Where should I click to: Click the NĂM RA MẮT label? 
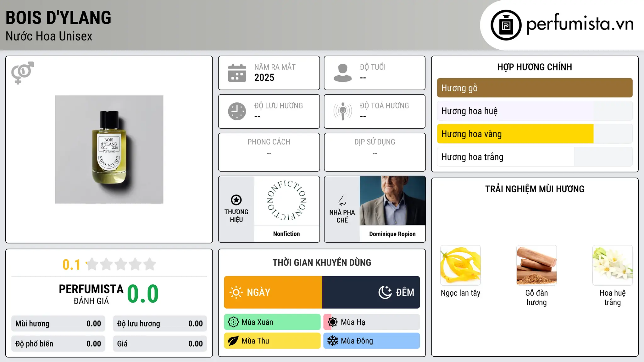pos(275,67)
